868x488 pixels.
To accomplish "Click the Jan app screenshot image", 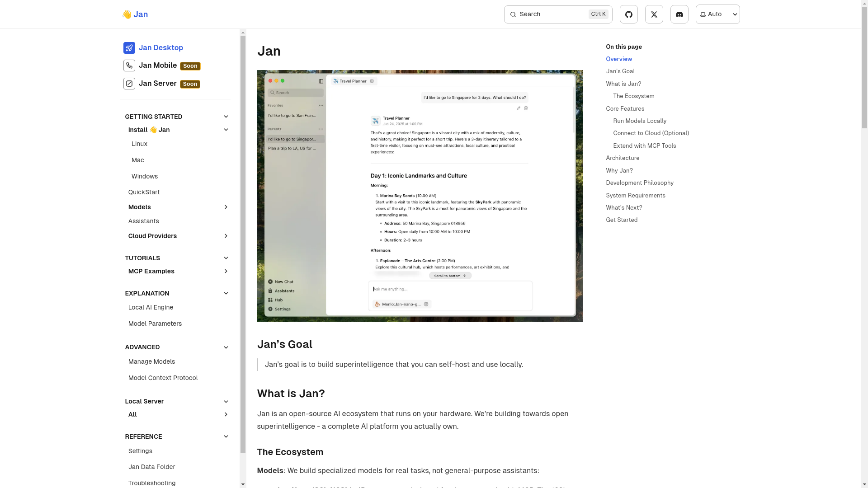I will [420, 196].
